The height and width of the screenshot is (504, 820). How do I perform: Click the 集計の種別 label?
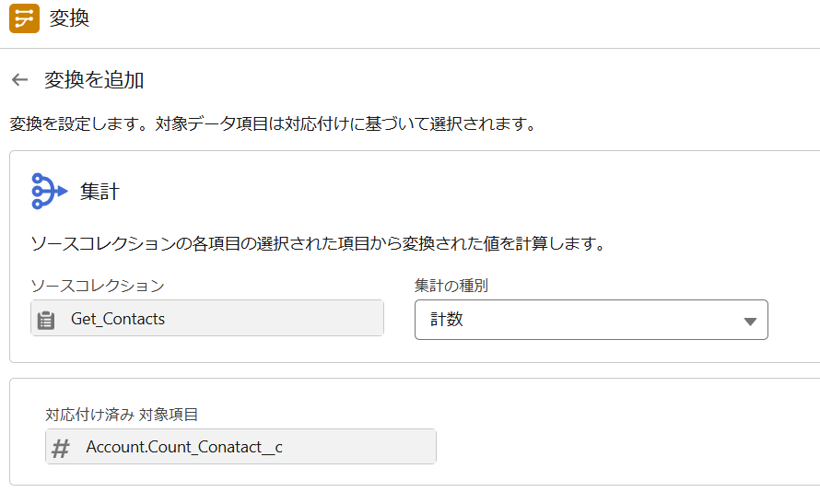pyautogui.click(x=451, y=286)
